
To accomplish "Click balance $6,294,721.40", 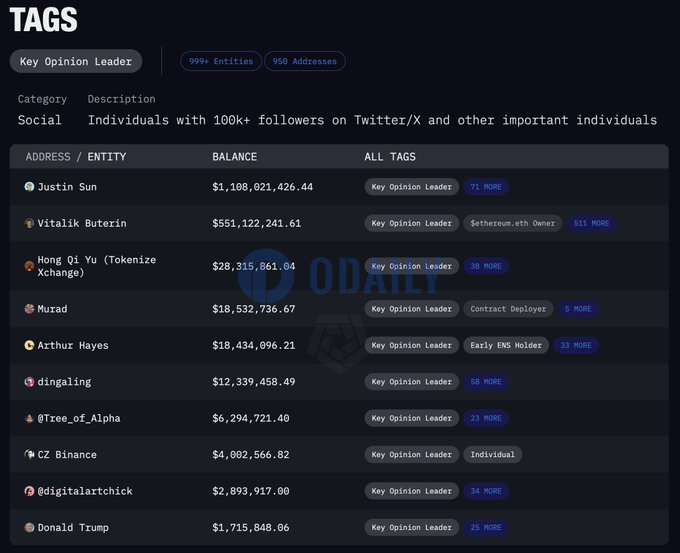I will pyautogui.click(x=251, y=418).
